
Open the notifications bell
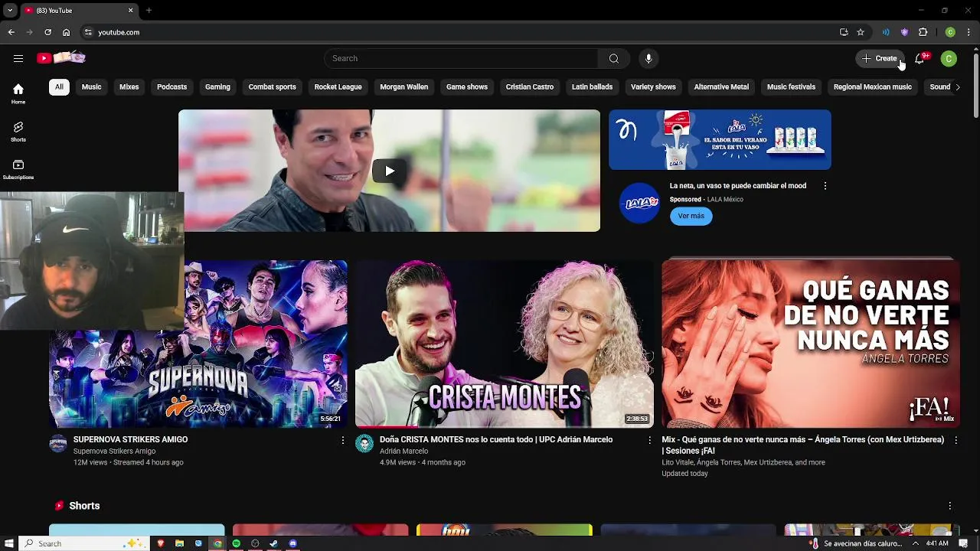[x=920, y=58]
